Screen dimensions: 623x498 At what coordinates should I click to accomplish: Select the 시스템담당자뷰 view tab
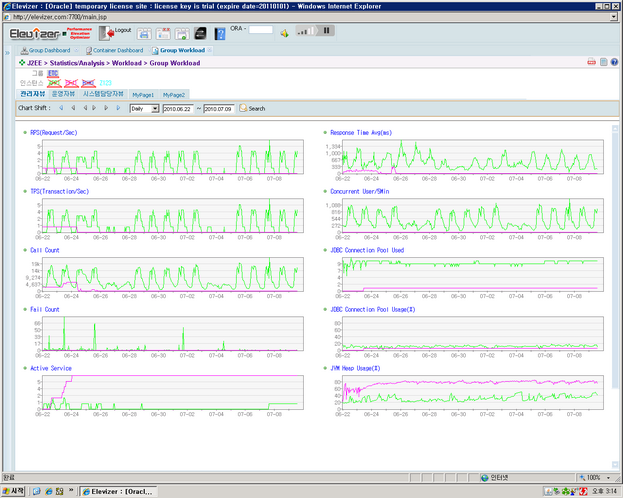coord(103,94)
